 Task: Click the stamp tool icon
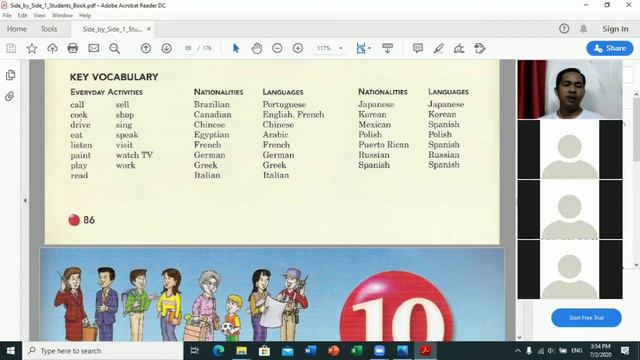480,48
